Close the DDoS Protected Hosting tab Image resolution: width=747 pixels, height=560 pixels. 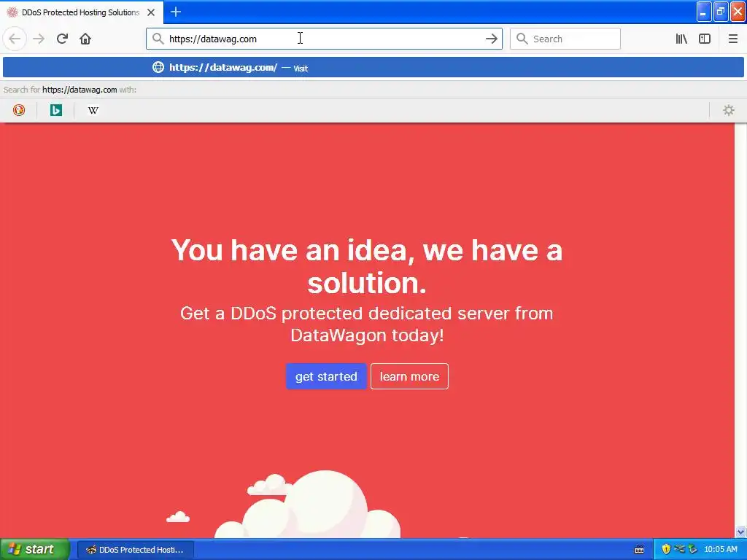click(151, 12)
